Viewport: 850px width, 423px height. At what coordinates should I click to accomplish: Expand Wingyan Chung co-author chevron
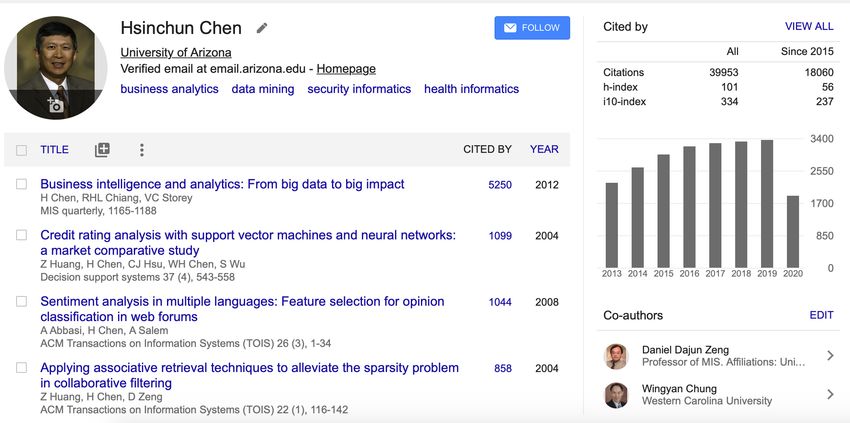[x=830, y=395]
